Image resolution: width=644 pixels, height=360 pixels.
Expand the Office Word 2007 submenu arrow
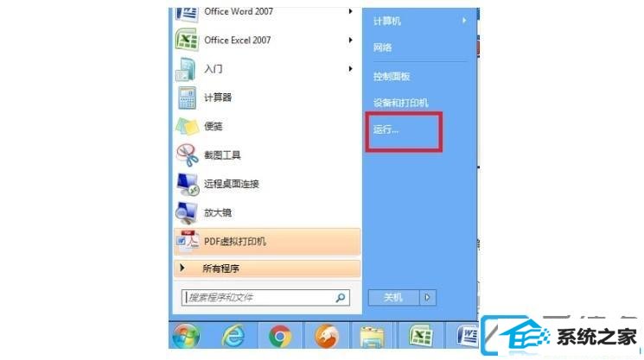tap(350, 11)
